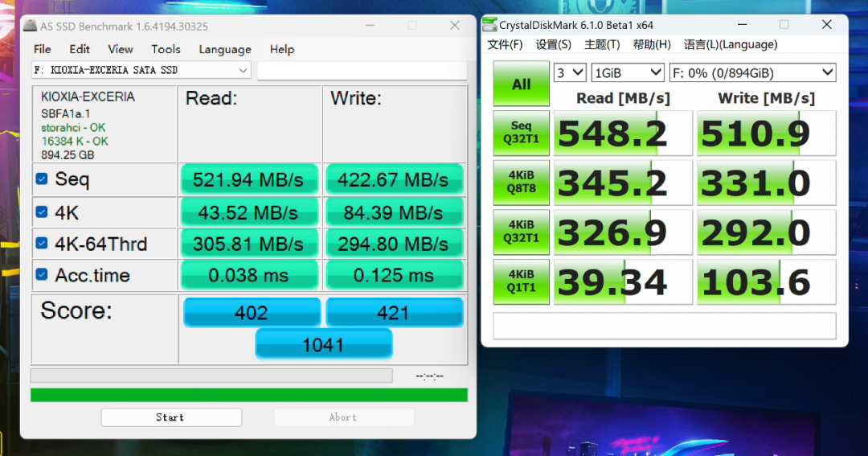Click the total score 1041

tap(324, 344)
